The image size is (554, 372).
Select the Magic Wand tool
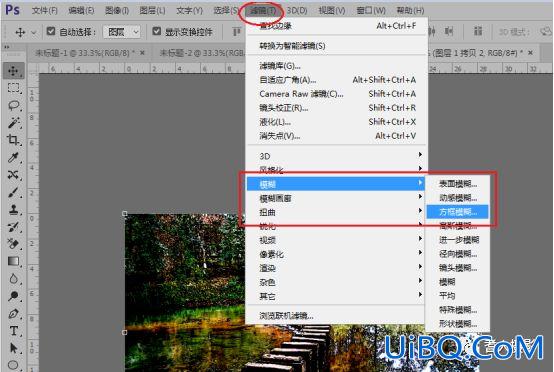click(13, 122)
